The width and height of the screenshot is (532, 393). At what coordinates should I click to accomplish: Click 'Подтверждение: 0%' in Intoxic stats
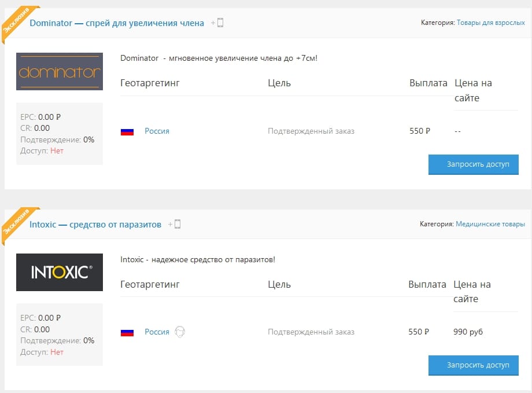point(57,341)
